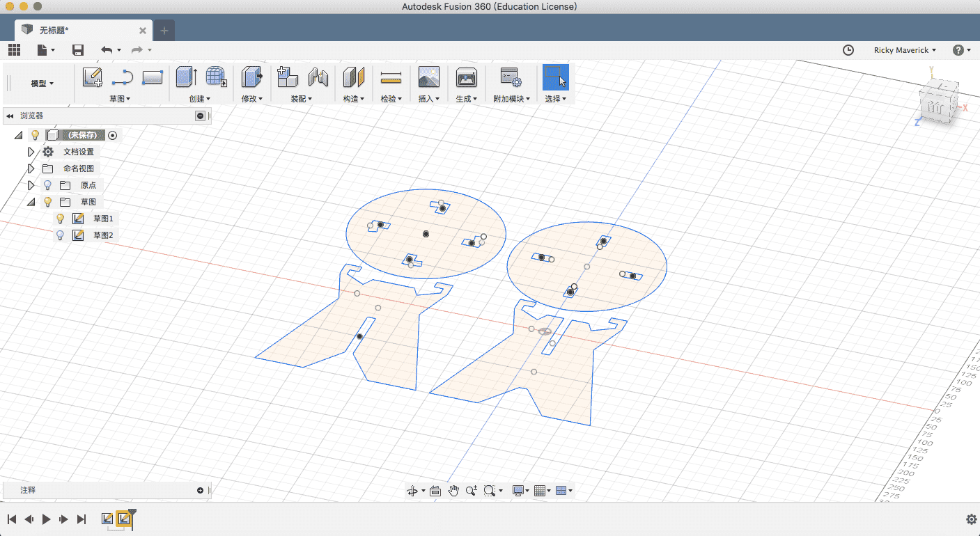This screenshot has height=536, width=980.
Task: Expand the 文档设置 tree node
Action: (31, 152)
